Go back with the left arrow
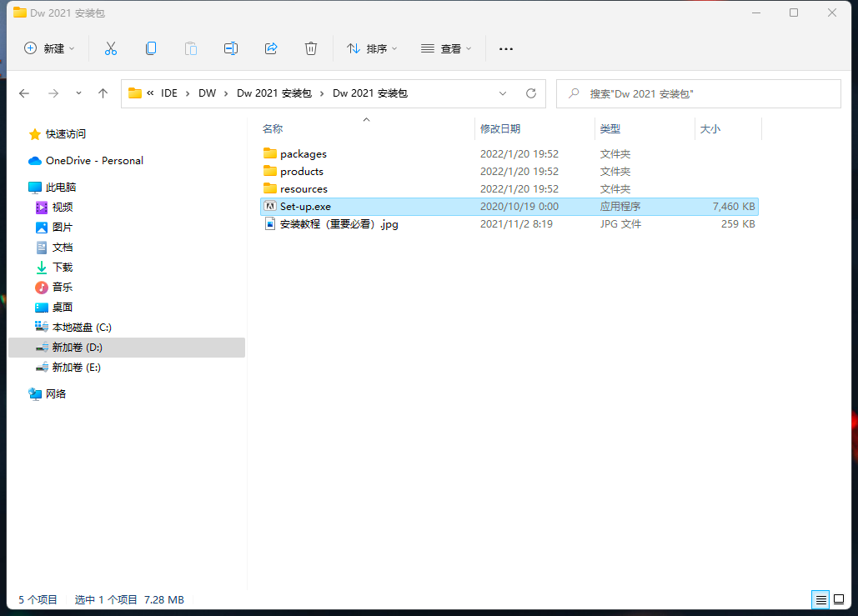Viewport: 858px width, 616px height. coord(24,93)
